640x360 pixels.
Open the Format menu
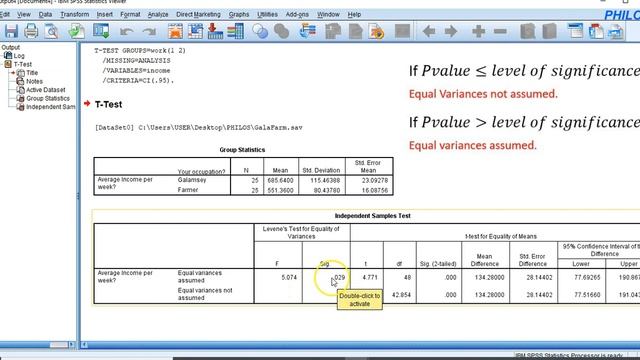(130, 14)
